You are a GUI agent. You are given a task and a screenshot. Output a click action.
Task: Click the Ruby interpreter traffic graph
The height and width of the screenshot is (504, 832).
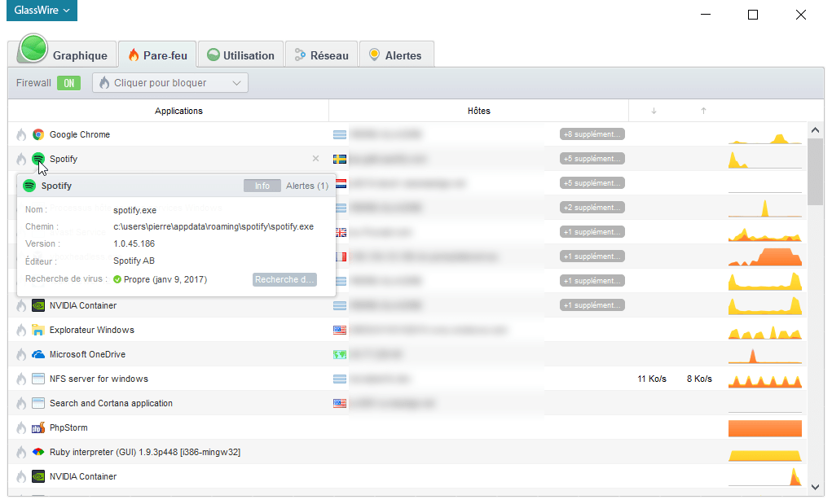(x=764, y=454)
